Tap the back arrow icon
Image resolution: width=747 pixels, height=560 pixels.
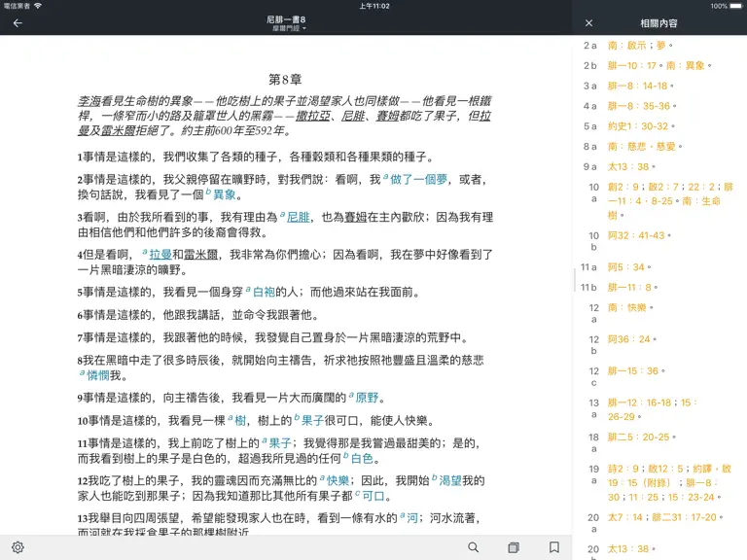18,23
